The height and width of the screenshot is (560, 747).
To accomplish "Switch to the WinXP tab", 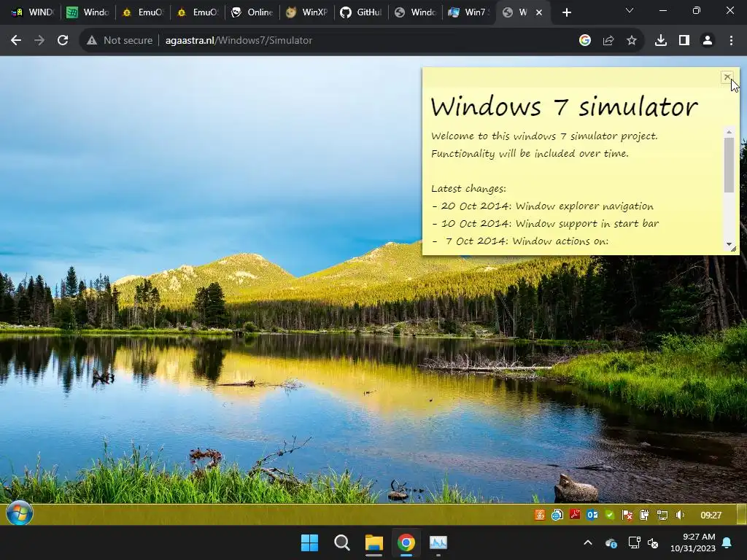I will [307, 12].
